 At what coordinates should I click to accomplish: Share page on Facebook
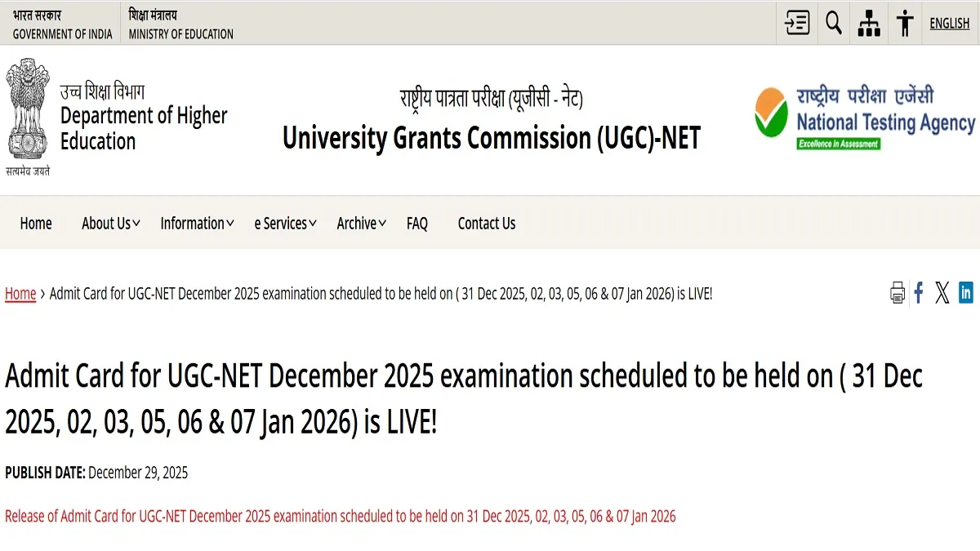coord(919,293)
